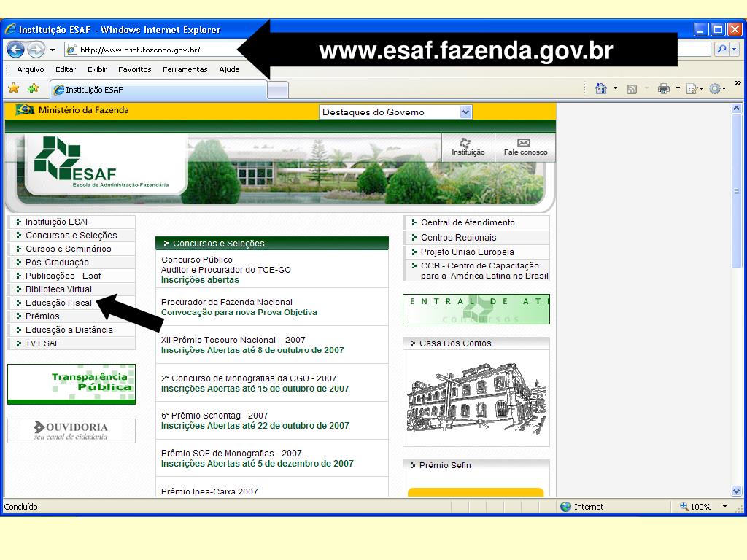Open the search provider dropdown arrow

point(734,49)
